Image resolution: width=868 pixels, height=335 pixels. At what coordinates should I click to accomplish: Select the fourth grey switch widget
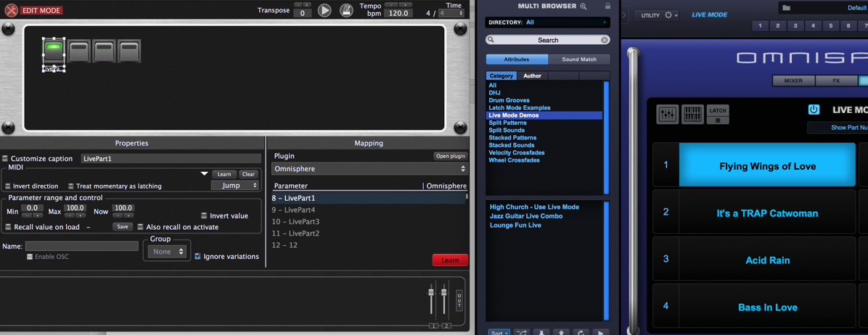tap(129, 50)
